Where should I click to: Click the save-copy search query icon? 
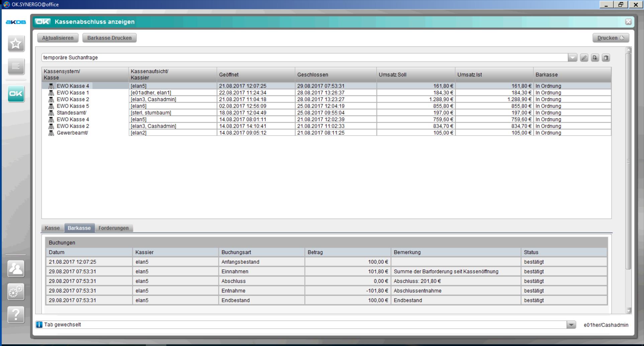(x=595, y=58)
